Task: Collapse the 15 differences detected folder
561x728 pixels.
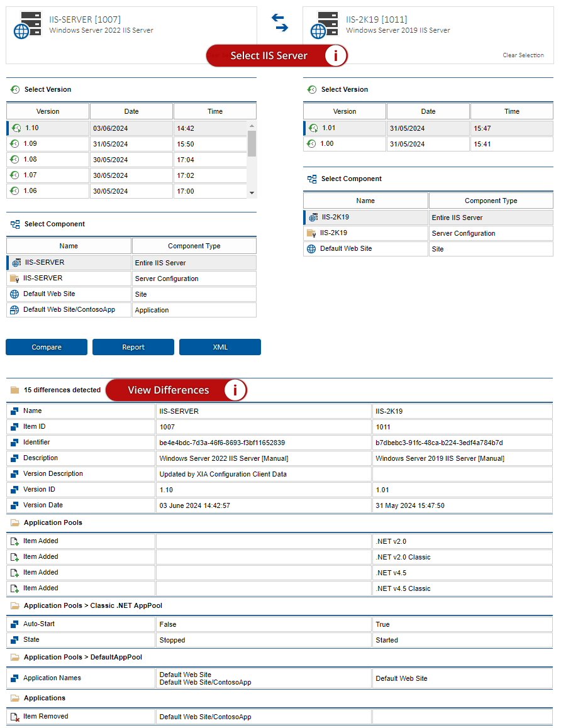Action: [15, 390]
